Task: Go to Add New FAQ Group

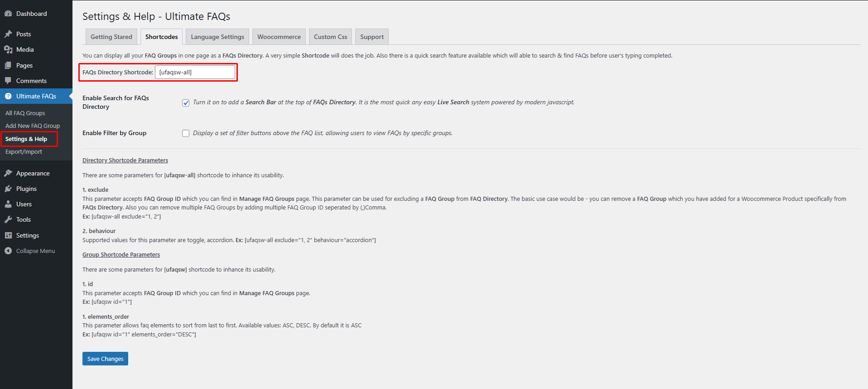Action: tap(33, 126)
